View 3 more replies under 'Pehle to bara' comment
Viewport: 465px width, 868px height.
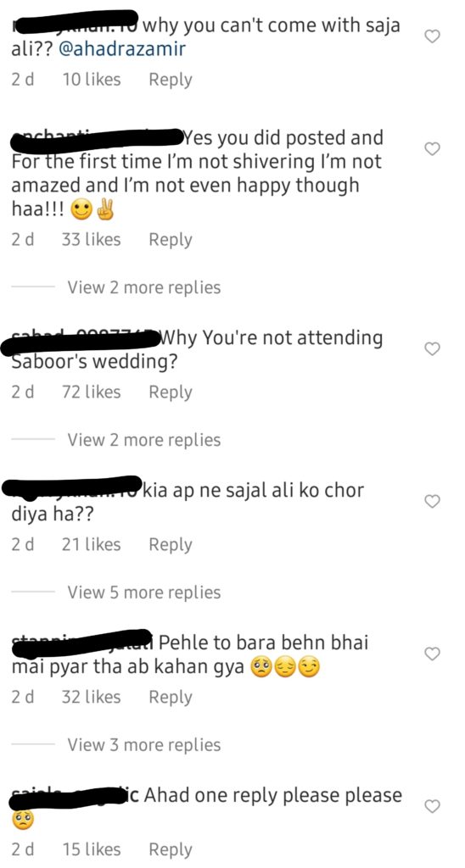point(144,745)
